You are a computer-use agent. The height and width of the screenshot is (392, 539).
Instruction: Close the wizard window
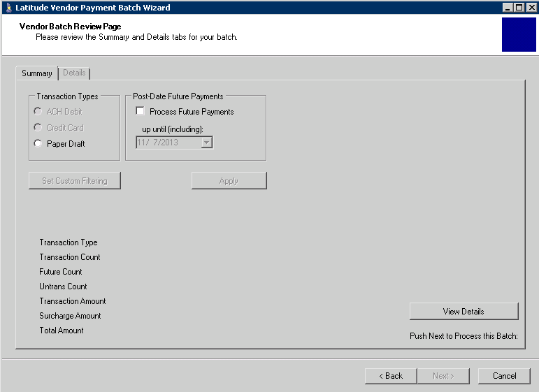tap(531, 8)
